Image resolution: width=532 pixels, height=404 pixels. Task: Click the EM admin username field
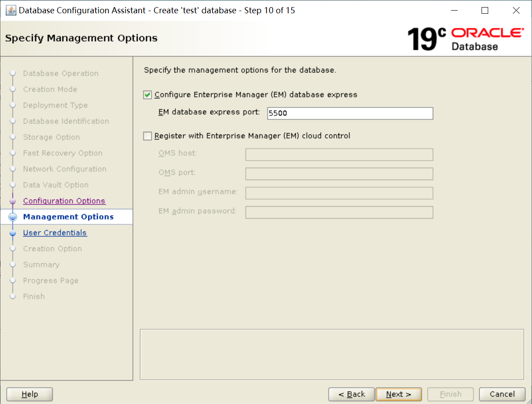coord(339,193)
